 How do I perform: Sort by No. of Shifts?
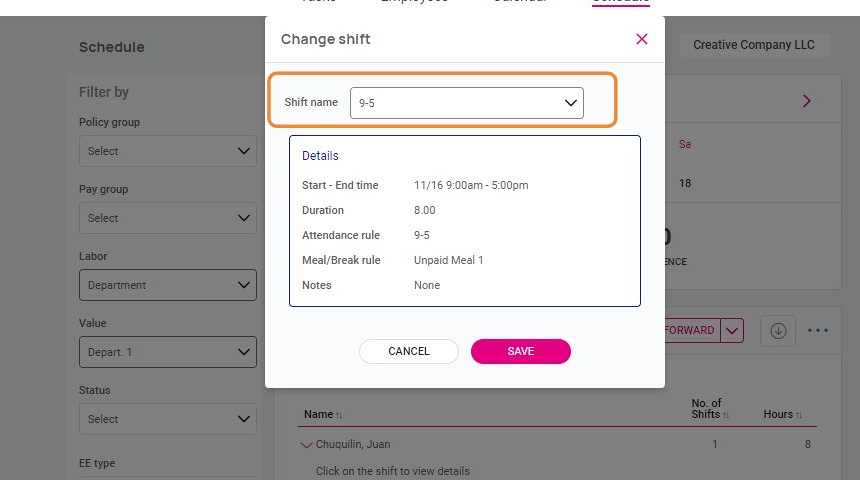coord(708,409)
